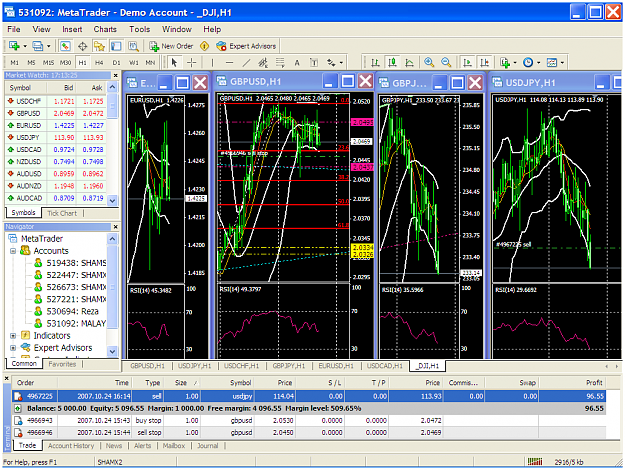Open the Journal tab
The width and height of the screenshot is (625, 470).
208,446
